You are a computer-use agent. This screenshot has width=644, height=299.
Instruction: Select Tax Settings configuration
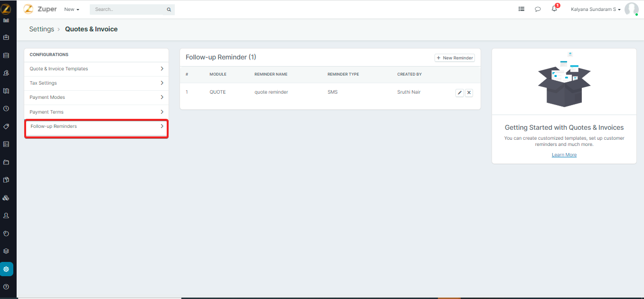click(x=96, y=83)
